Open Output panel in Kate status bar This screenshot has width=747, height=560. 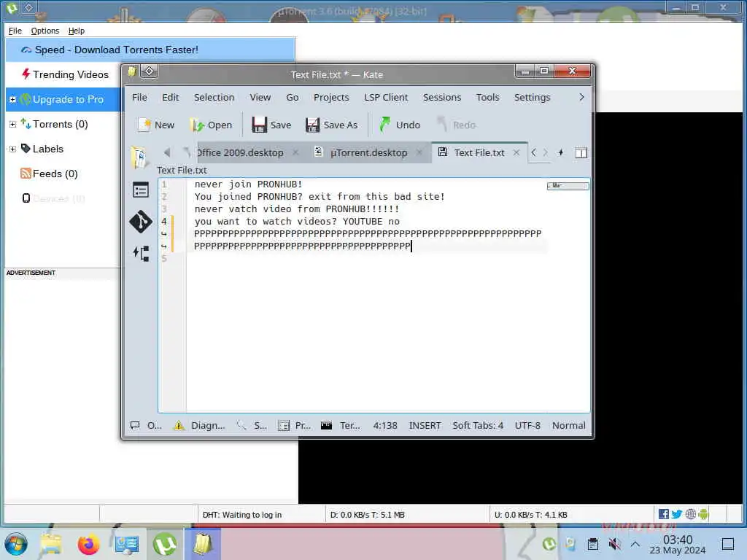[x=146, y=425]
